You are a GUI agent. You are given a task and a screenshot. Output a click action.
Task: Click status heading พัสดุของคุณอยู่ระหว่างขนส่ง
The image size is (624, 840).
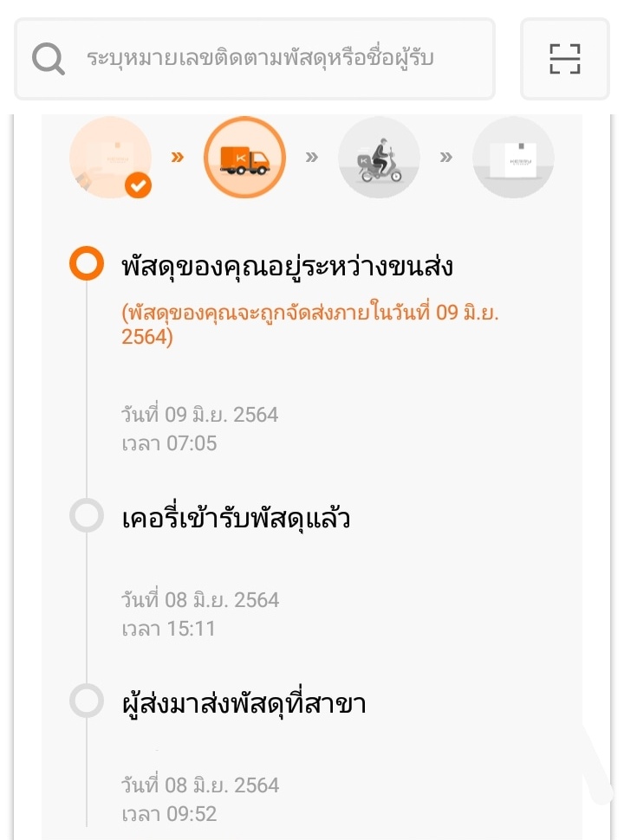click(x=288, y=266)
